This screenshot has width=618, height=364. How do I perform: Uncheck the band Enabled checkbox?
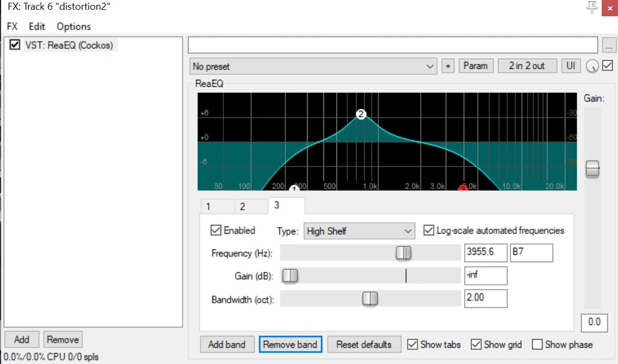[x=216, y=230]
